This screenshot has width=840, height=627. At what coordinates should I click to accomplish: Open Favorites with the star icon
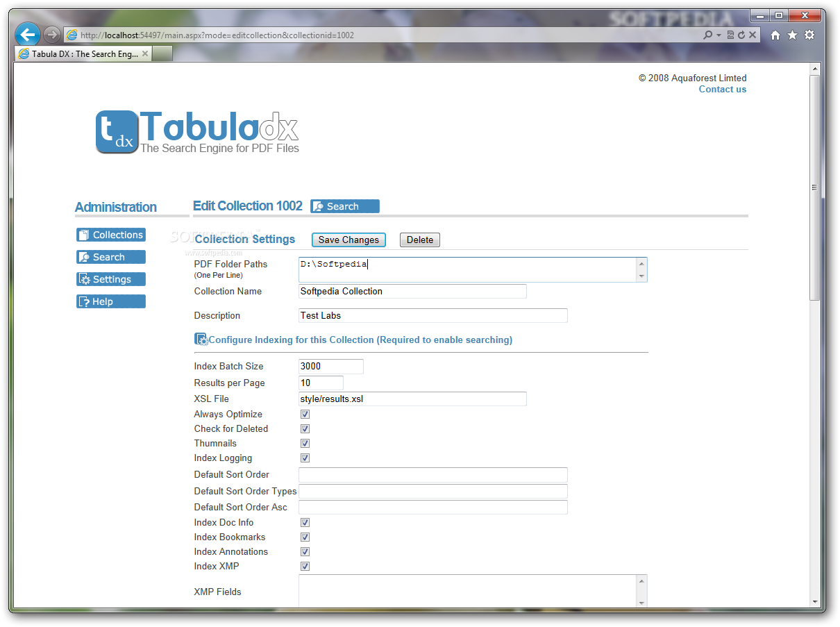click(x=792, y=35)
